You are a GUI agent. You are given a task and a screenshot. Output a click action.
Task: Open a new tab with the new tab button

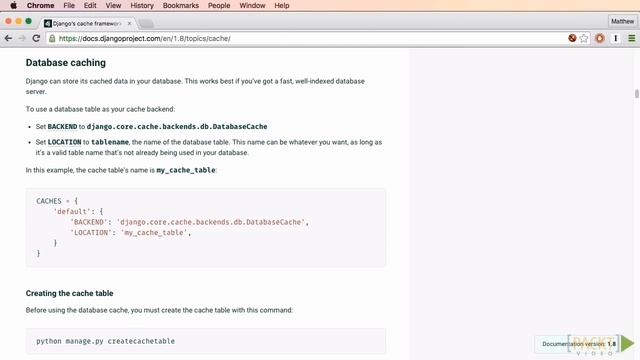pos(146,24)
